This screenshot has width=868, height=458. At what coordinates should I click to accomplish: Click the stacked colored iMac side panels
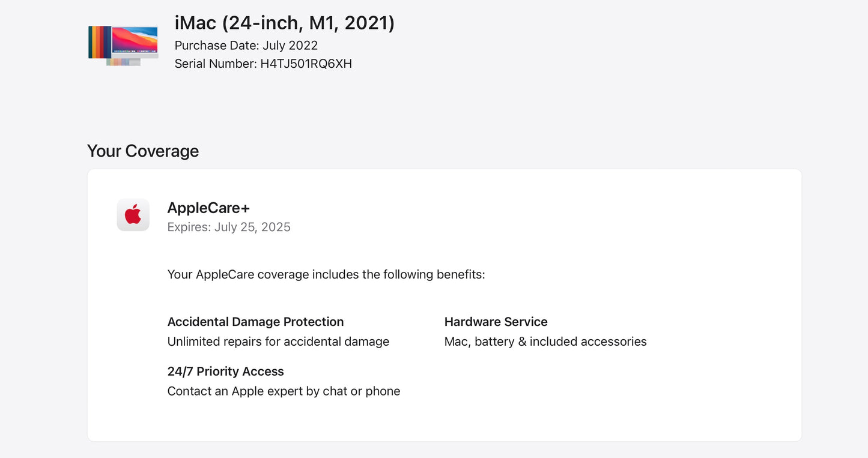99,42
